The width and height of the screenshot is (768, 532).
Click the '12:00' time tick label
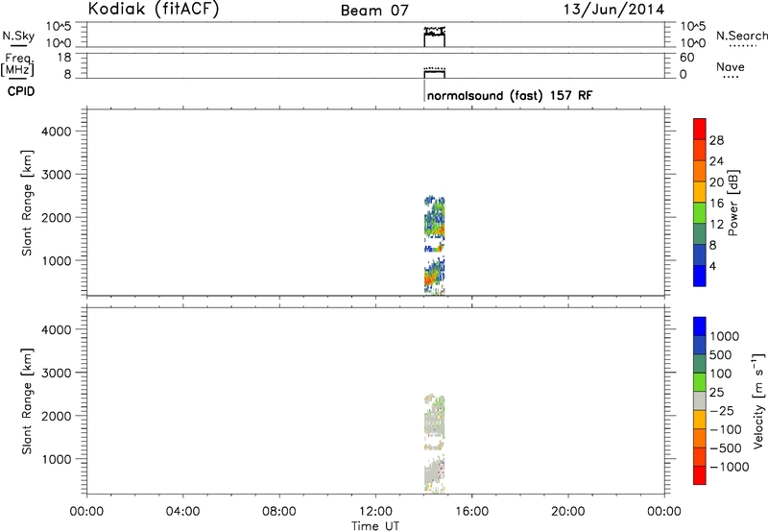pyautogui.click(x=375, y=512)
